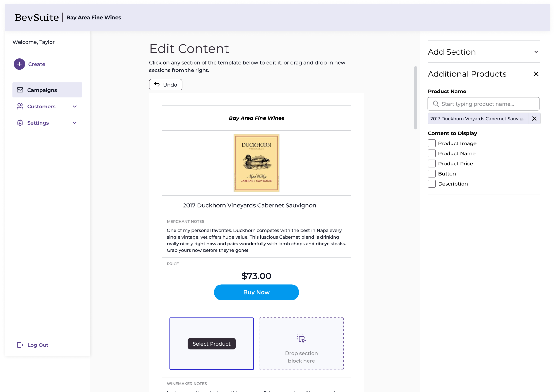Close the Additional Products panel
Viewport: 555px width, 392px height.
[536, 74]
